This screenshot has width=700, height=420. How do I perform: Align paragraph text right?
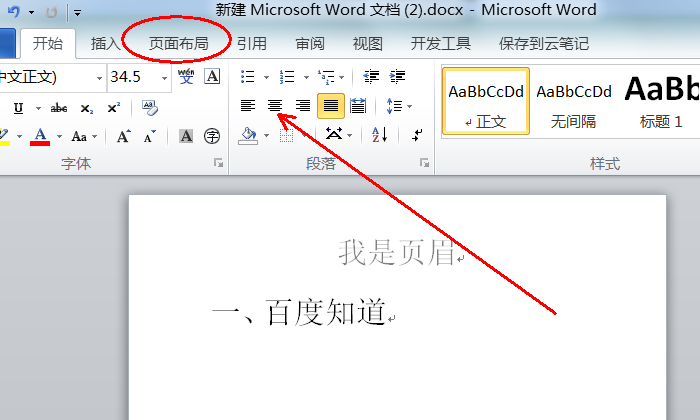pyautogui.click(x=303, y=106)
